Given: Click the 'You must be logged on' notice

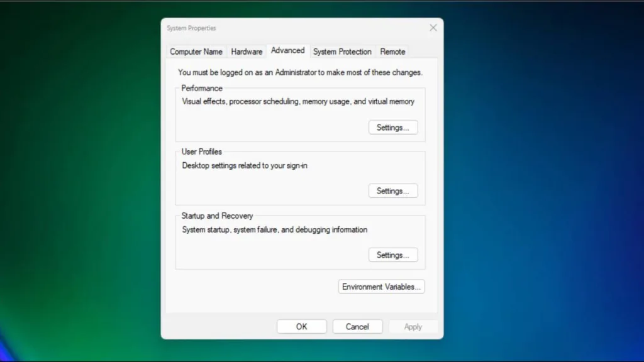Looking at the screenshot, I should [300, 72].
